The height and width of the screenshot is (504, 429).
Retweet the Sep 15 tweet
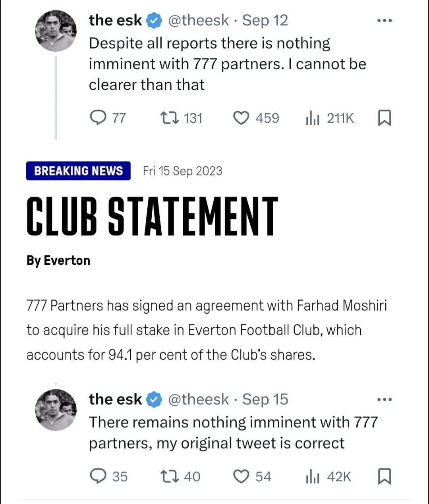(x=170, y=476)
